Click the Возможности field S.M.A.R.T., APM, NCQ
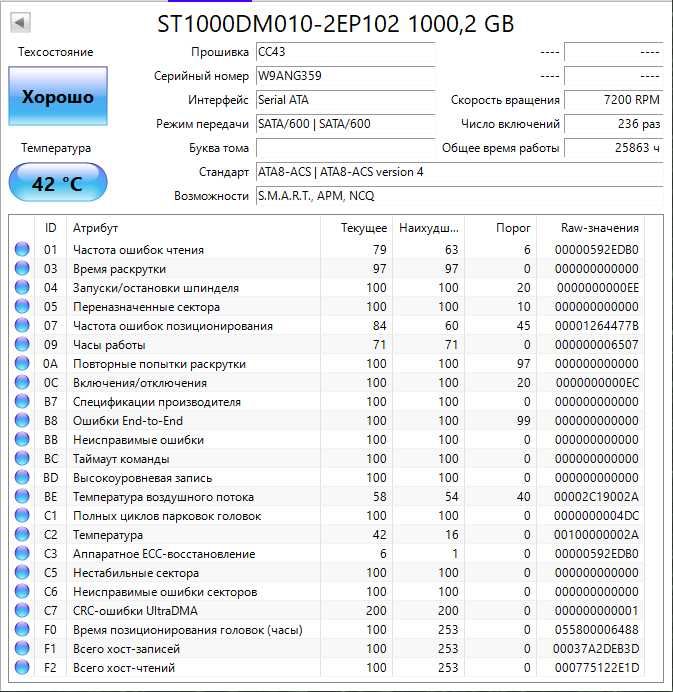 pyautogui.click(x=460, y=196)
